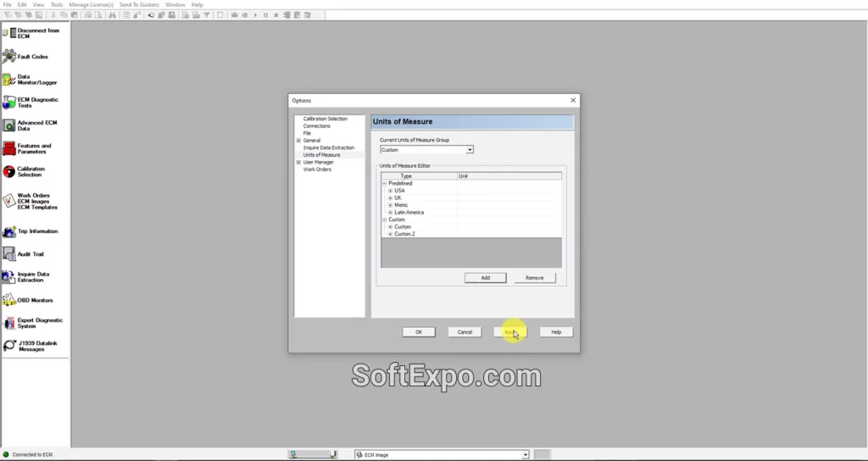Click the Add button in the units editor
Screen dimensions: 868x461
tap(486, 278)
